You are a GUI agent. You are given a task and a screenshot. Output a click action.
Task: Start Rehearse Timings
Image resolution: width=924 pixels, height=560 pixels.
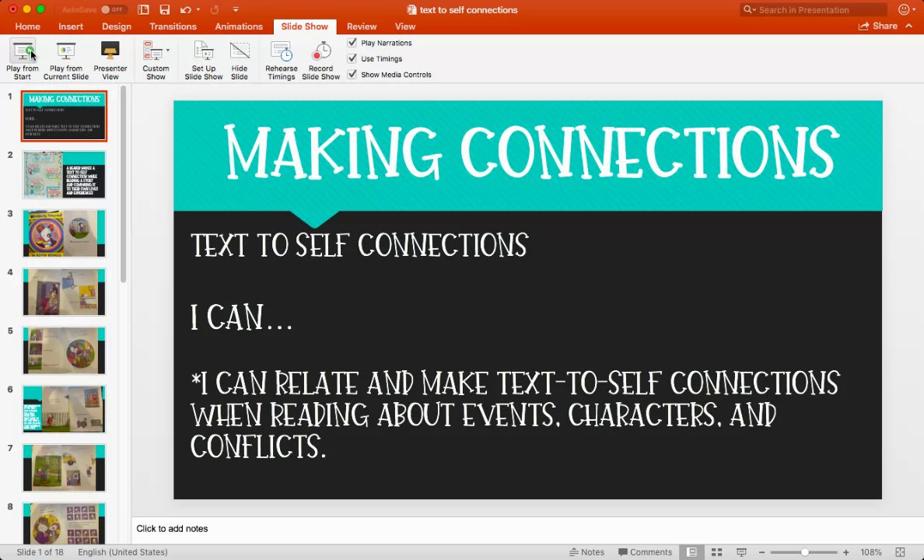coord(281,60)
